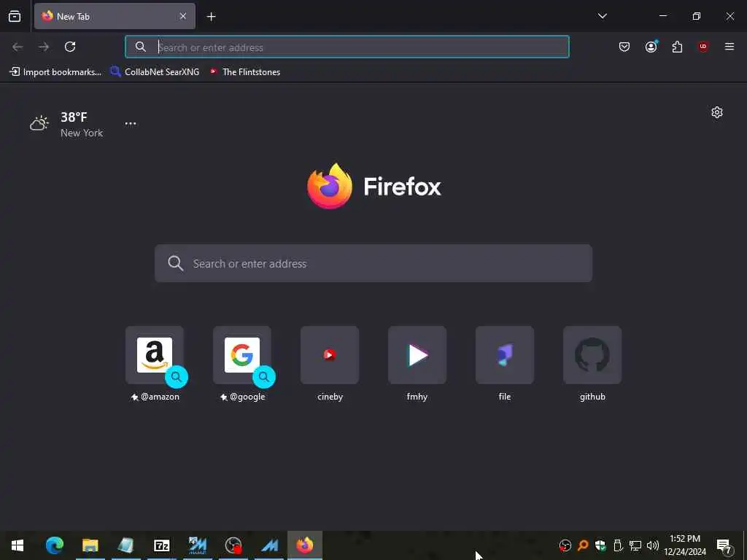Open The Flintstones bookmark
The height and width of the screenshot is (560, 747).
pos(245,72)
